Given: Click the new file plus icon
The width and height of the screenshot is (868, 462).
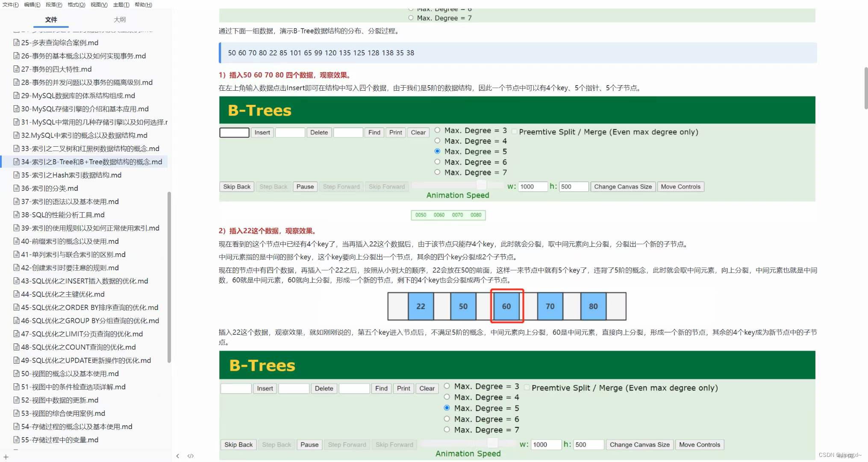Looking at the screenshot, I should (x=6, y=457).
